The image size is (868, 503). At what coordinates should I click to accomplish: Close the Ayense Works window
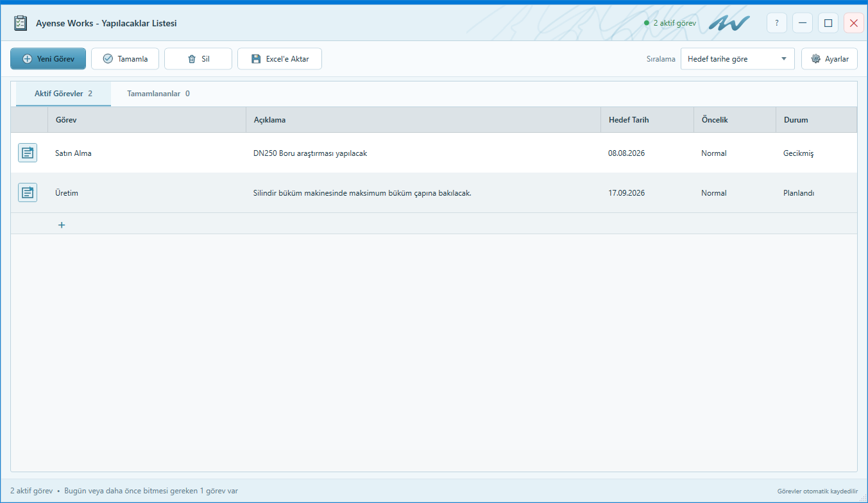pos(854,23)
